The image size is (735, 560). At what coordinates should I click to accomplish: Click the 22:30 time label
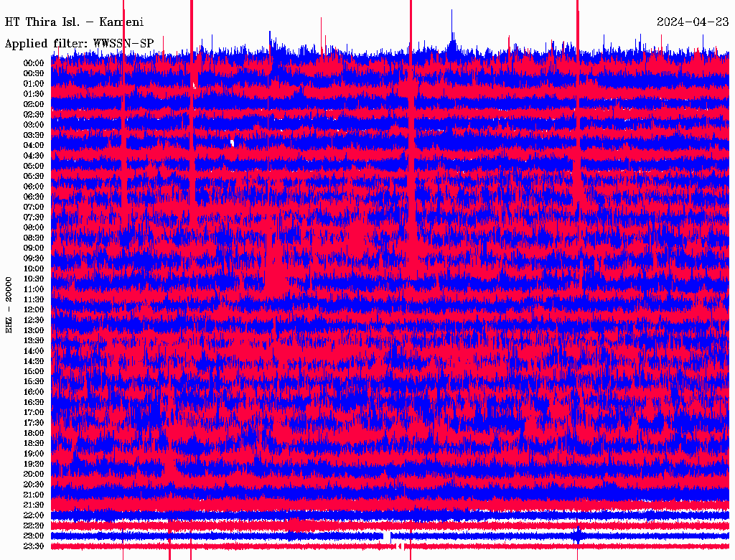coord(34,526)
